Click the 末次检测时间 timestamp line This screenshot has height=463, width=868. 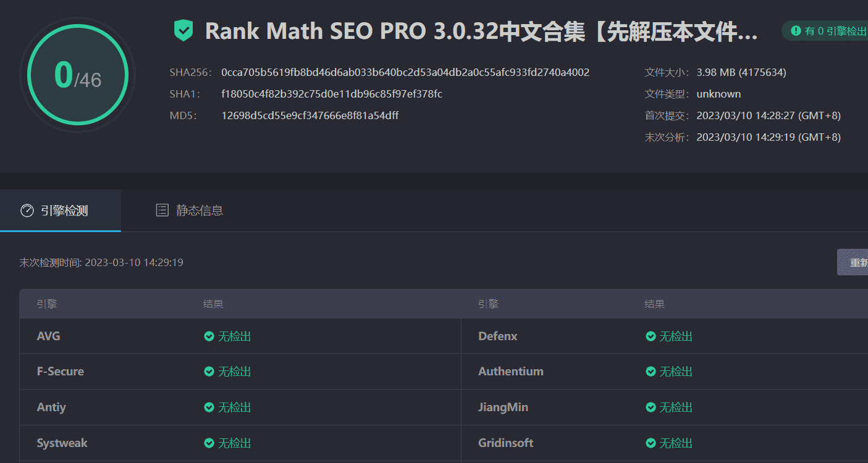point(101,262)
